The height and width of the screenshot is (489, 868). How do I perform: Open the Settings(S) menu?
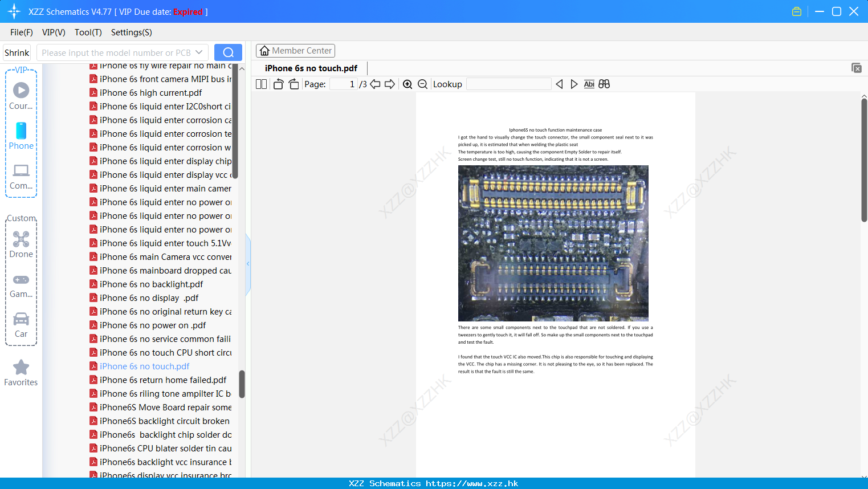(x=132, y=32)
